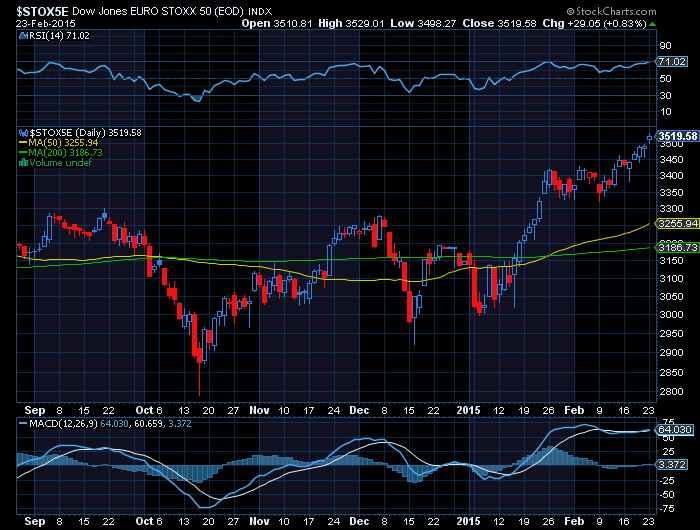Click the latest candlestick at Feb 23
700x530 pixels.
point(650,138)
